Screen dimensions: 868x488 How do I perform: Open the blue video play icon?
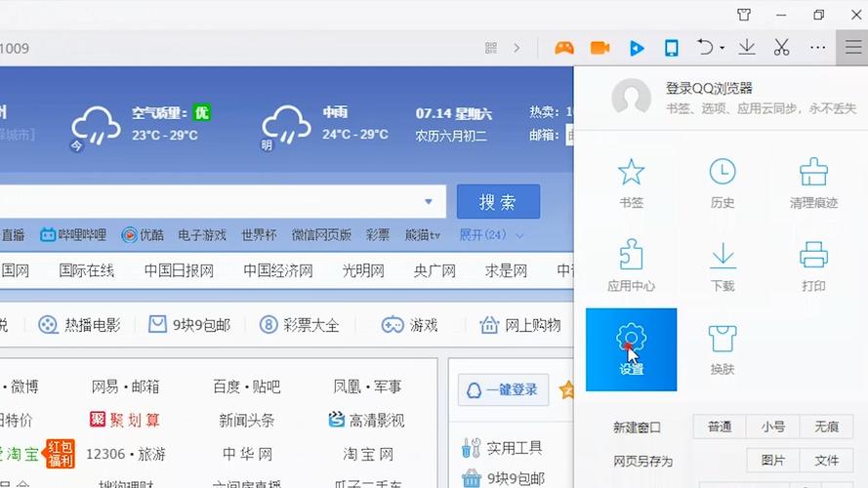pyautogui.click(x=637, y=48)
